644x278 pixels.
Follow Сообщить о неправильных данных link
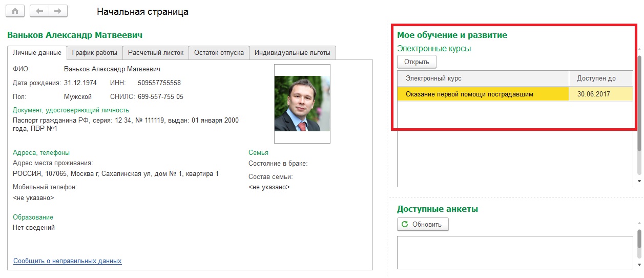(68, 261)
